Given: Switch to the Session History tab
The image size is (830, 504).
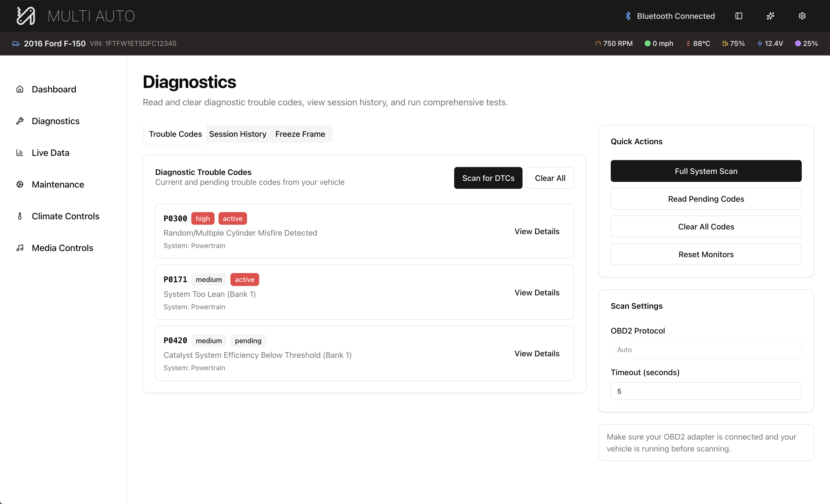Looking at the screenshot, I should click(238, 134).
